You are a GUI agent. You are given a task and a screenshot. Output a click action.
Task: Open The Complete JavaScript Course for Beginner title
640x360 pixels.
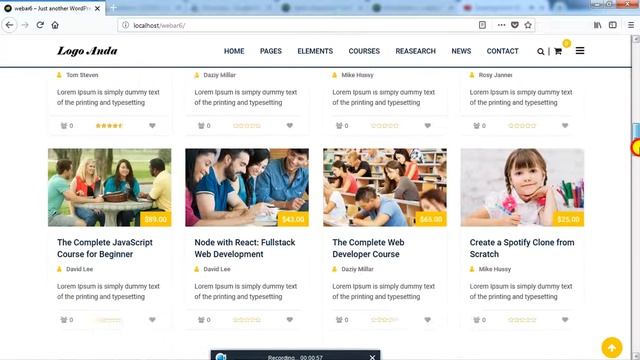pos(105,248)
